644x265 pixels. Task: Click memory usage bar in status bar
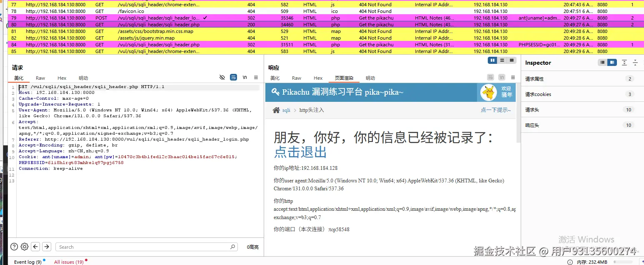(x=624, y=262)
